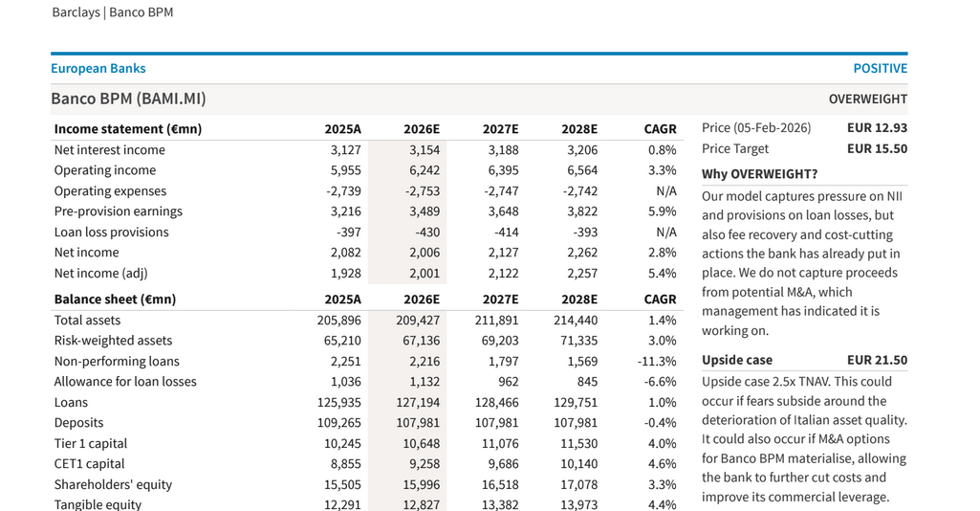Click the 'Allowance for loan losses' row label
This screenshot has height=511, width=980.
tap(125, 382)
